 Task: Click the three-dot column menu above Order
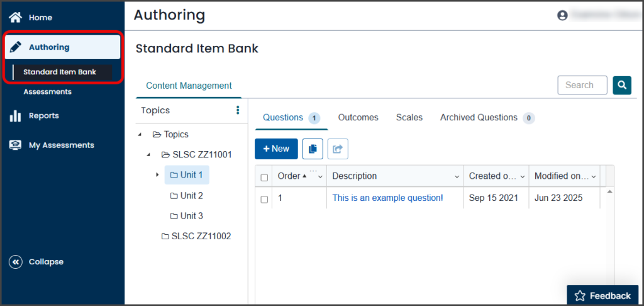click(313, 170)
